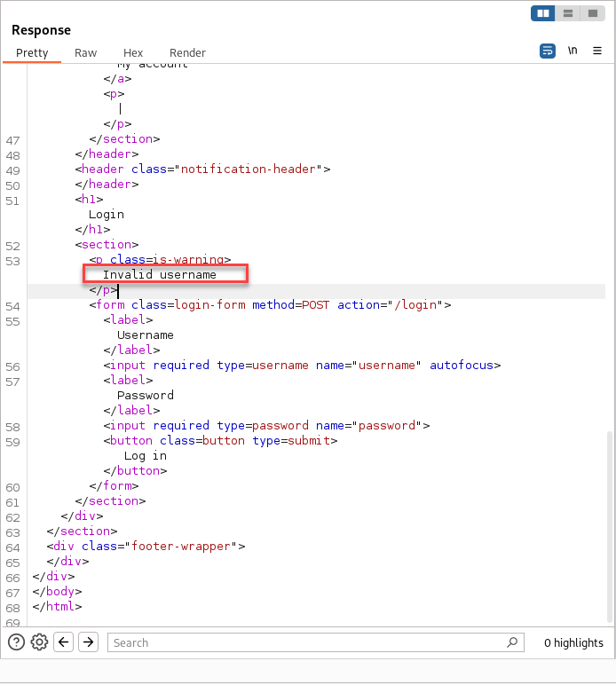Click the notification-header class line
616x685 pixels.
[x=202, y=169]
